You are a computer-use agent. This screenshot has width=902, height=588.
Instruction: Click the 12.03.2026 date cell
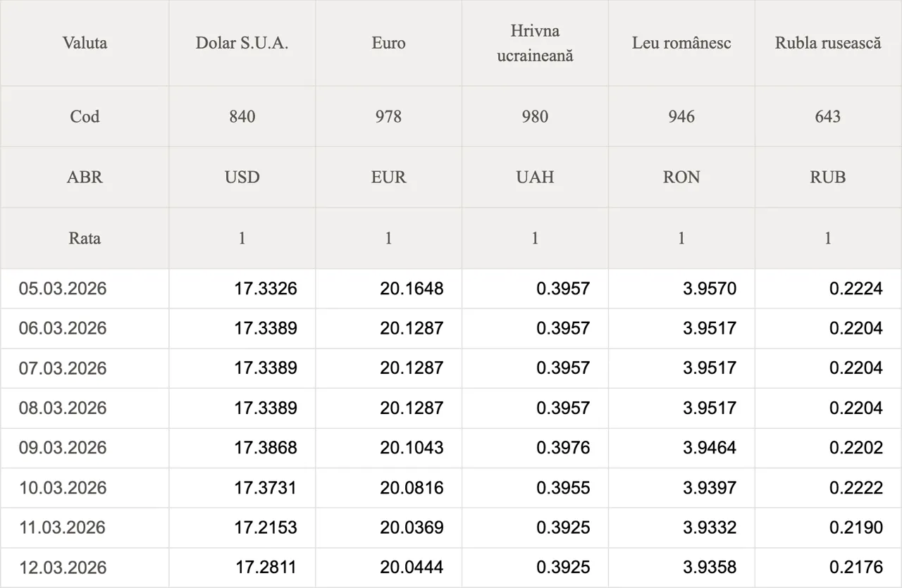63,568
